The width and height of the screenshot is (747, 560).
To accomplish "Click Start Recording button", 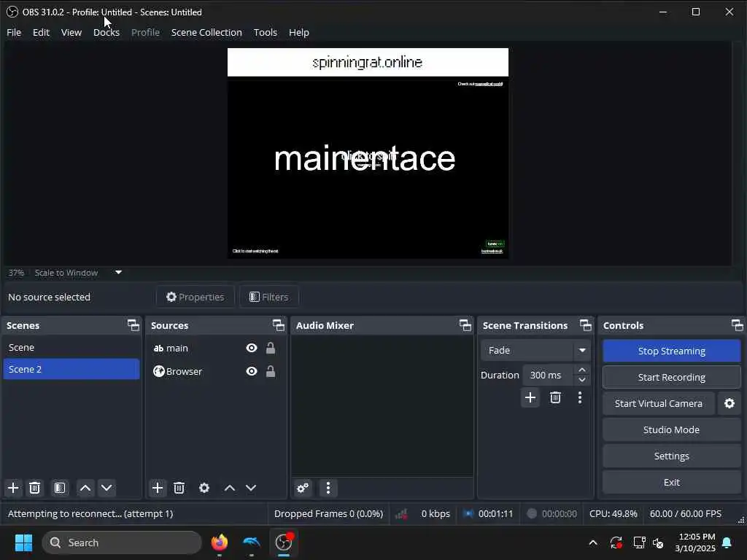I will coord(672,377).
